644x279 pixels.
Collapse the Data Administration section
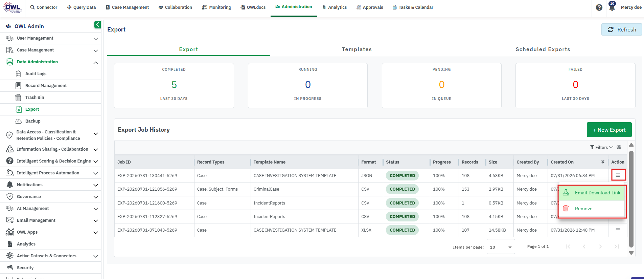[x=51, y=62]
